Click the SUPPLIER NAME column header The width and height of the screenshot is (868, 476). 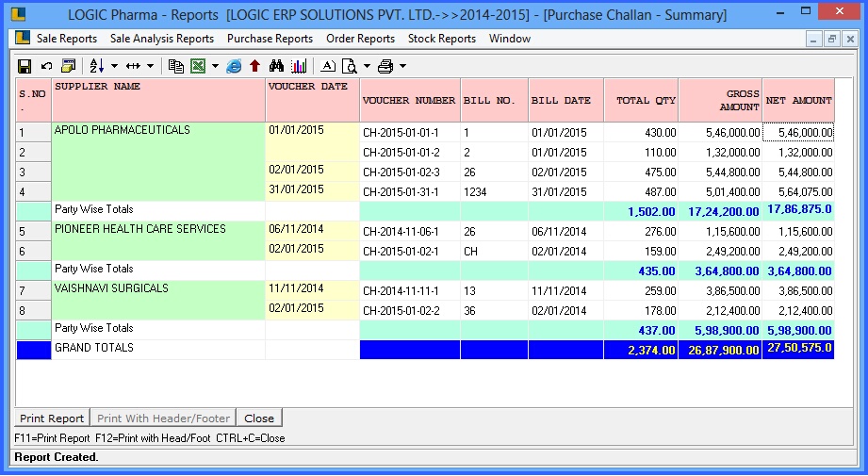[158, 100]
